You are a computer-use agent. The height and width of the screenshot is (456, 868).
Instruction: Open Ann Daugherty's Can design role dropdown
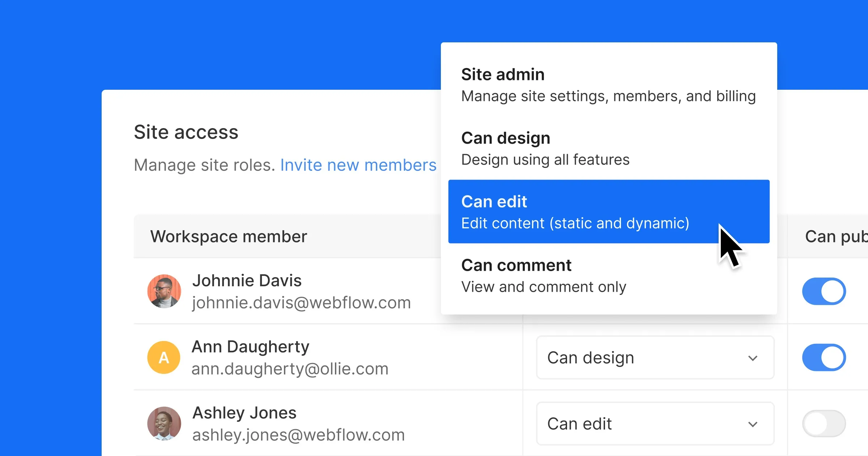click(655, 358)
